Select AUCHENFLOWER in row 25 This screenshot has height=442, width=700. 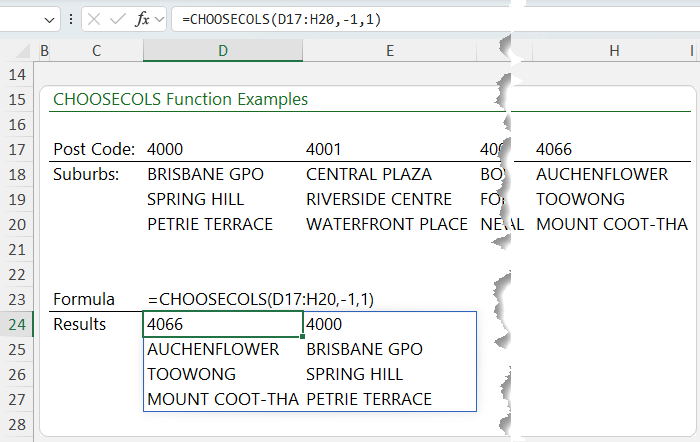pyautogui.click(x=213, y=349)
